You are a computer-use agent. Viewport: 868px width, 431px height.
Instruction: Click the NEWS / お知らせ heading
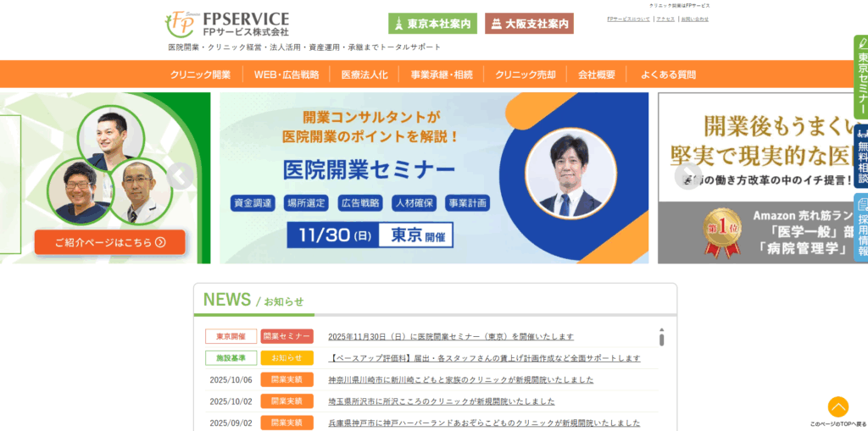tap(253, 299)
